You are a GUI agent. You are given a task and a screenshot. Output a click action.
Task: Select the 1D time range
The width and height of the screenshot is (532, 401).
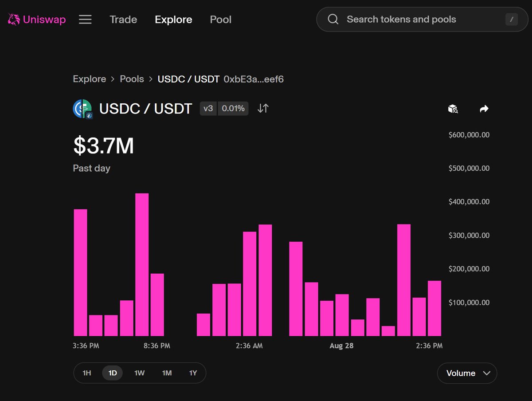113,373
